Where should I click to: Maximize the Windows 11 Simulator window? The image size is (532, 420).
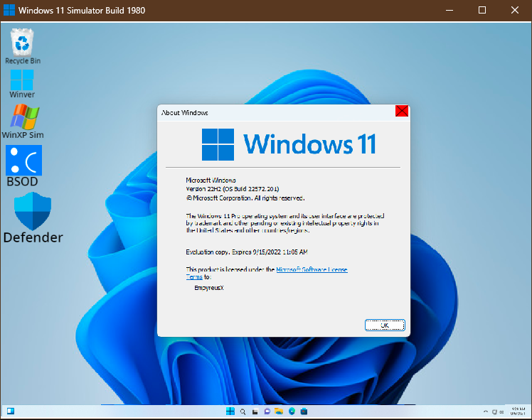coord(482,10)
